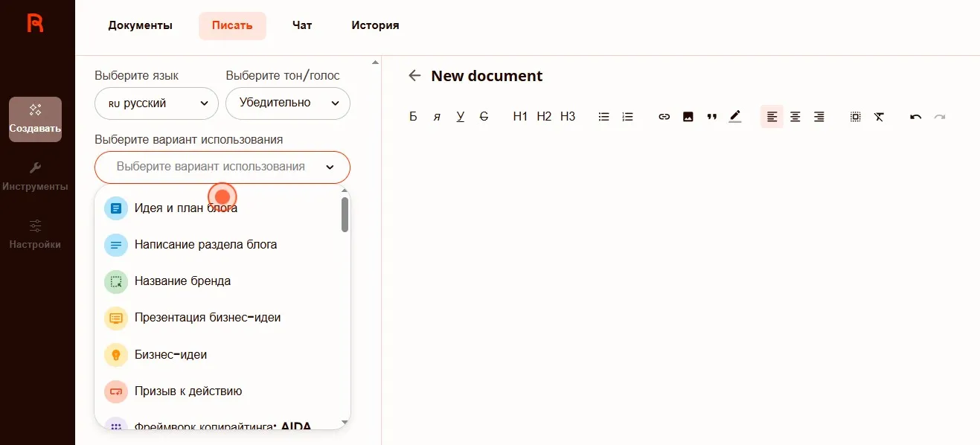Open the text highlight pen tool
This screenshot has width=980, height=445.
pyautogui.click(x=735, y=117)
